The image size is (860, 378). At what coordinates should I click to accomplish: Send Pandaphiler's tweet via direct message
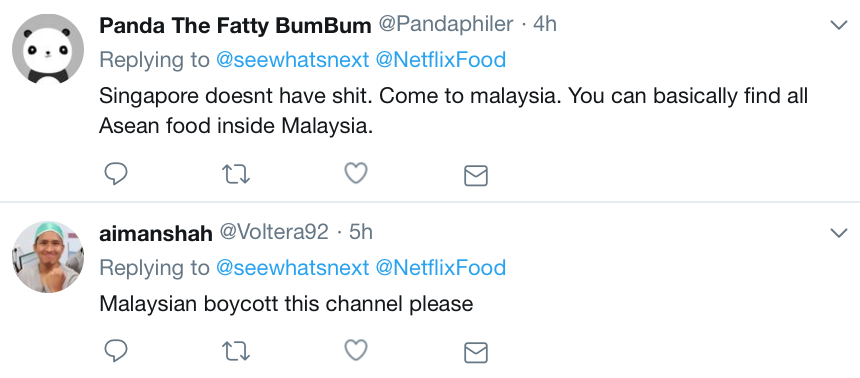476,176
